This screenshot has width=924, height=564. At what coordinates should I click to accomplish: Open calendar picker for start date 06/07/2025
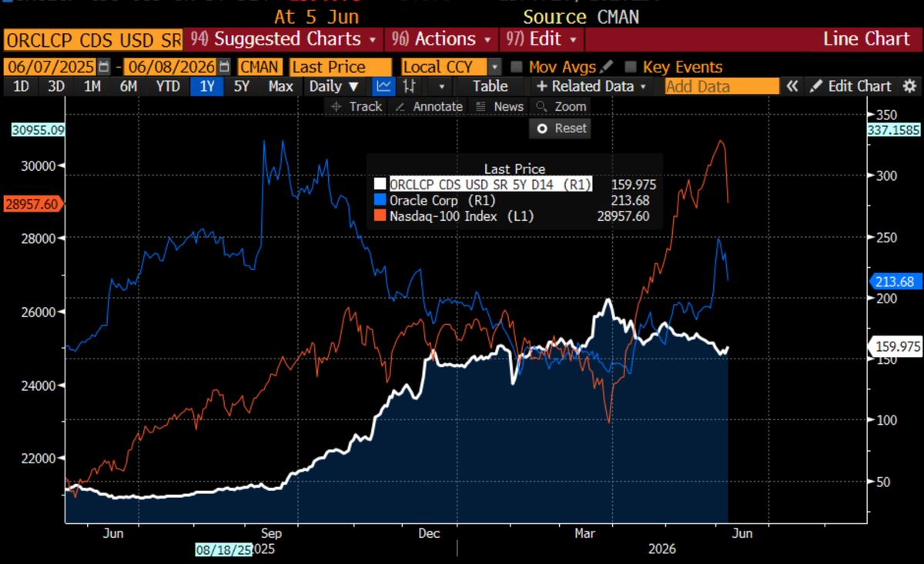[104, 67]
